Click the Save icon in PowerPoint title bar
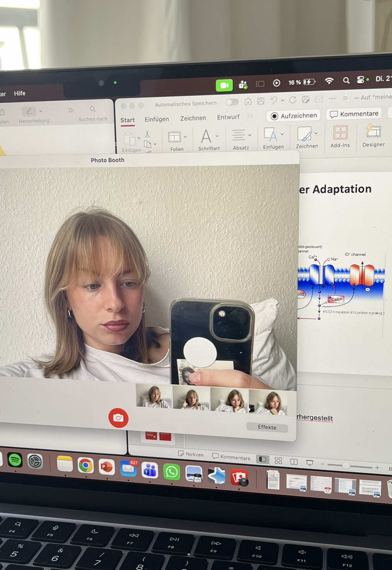 261,101
